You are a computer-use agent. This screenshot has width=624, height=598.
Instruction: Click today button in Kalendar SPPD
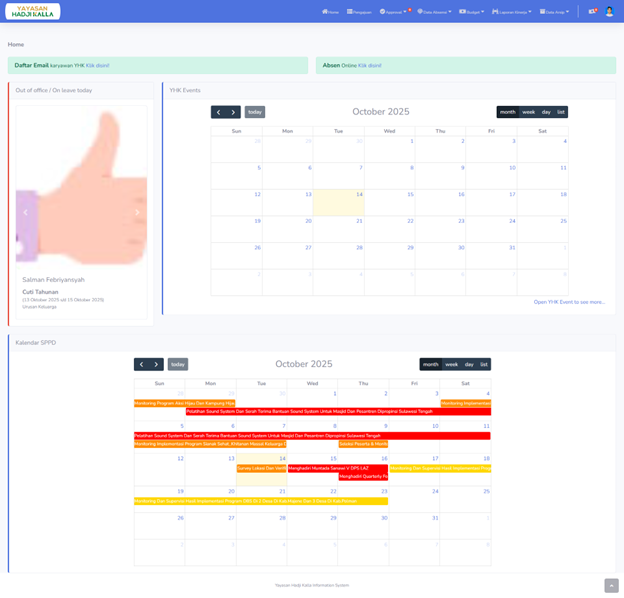177,364
